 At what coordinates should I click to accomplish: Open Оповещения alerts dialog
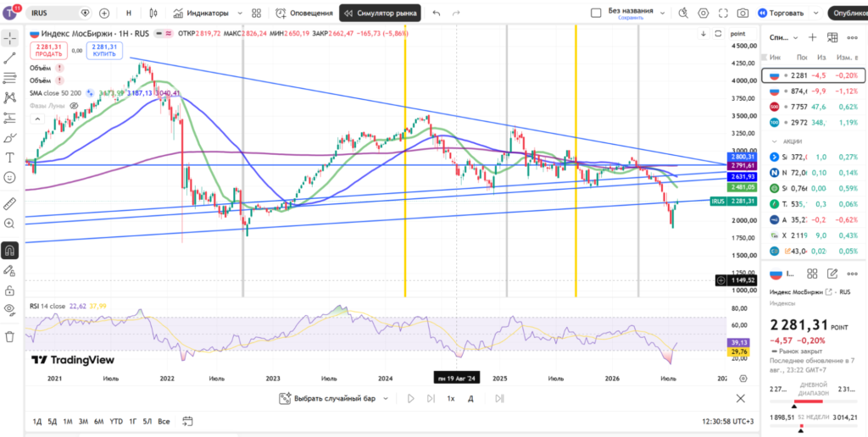(x=304, y=13)
